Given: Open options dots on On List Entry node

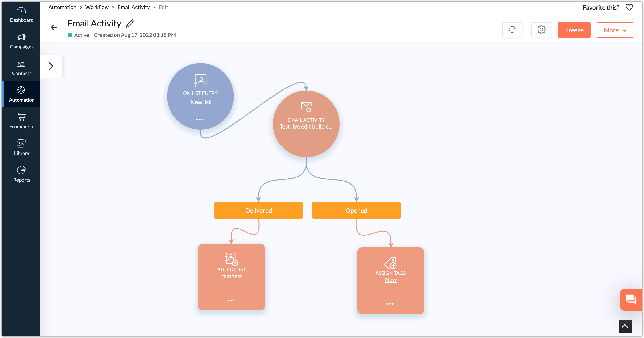Looking at the screenshot, I should click(x=200, y=119).
